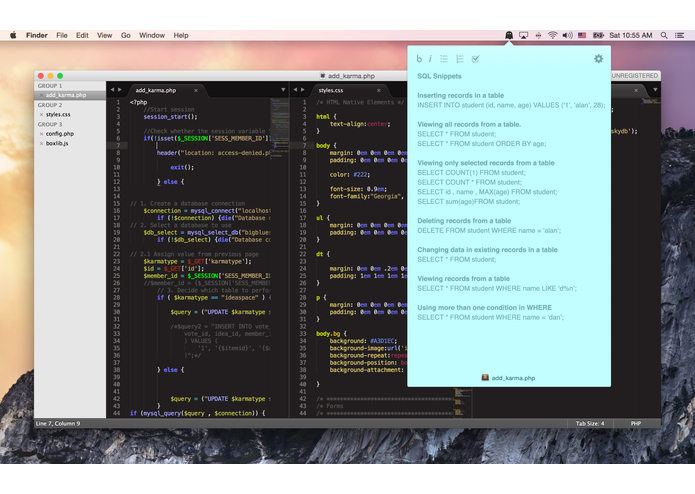This screenshot has height=494, width=695.
Task: Insert a numbered list in the note
Action: tap(460, 59)
